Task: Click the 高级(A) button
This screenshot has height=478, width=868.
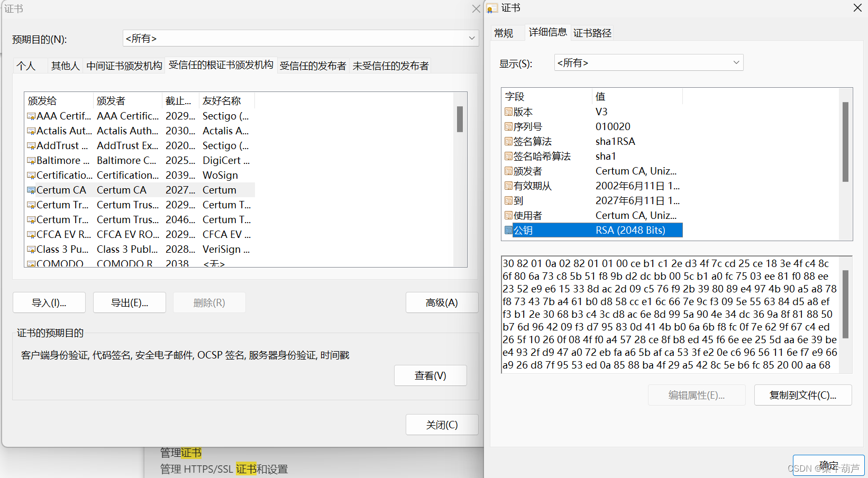Action: coord(442,302)
